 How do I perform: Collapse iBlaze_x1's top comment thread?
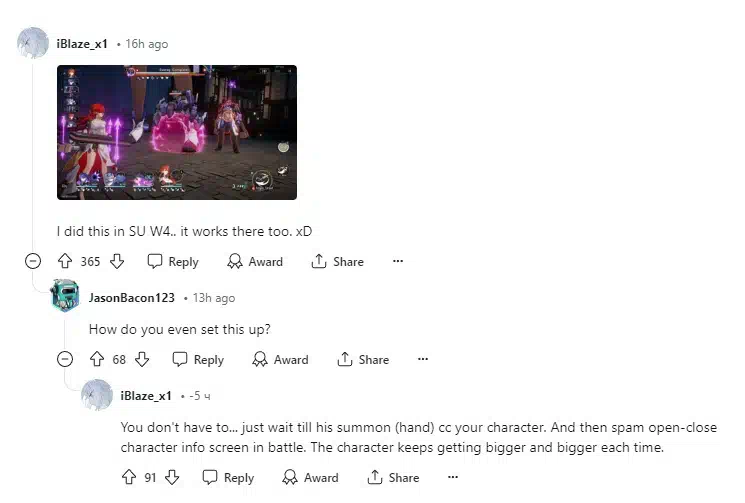point(33,261)
